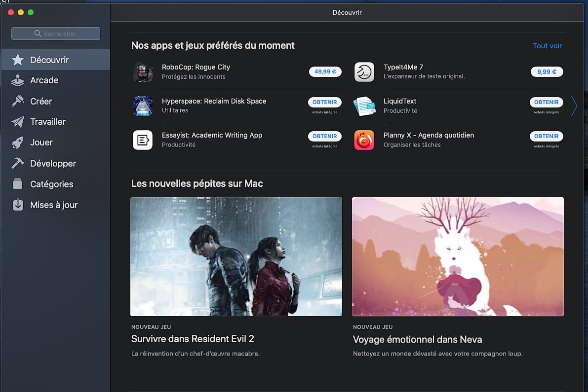Open the Neva banner image

[458, 256]
